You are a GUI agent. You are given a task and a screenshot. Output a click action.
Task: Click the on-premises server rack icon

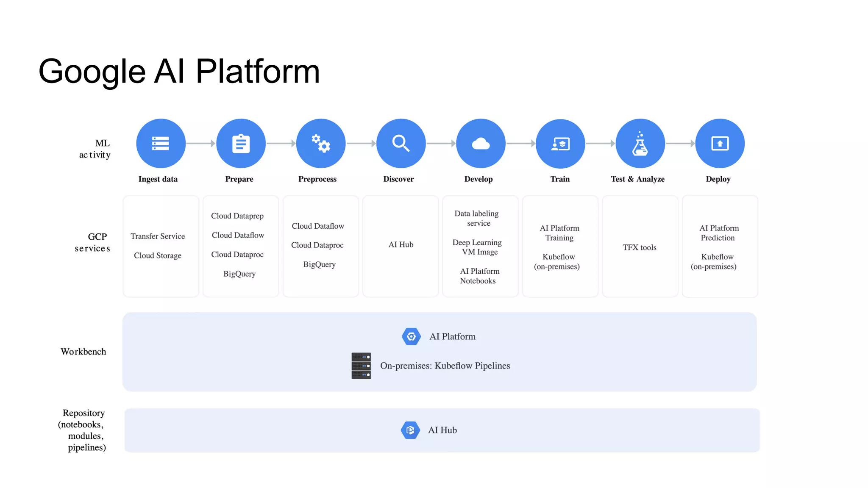pos(361,366)
